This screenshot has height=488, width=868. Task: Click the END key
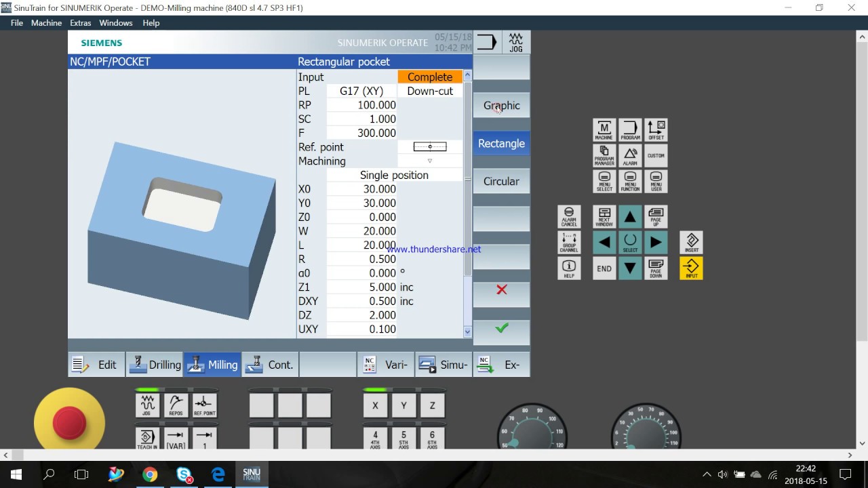click(x=604, y=268)
